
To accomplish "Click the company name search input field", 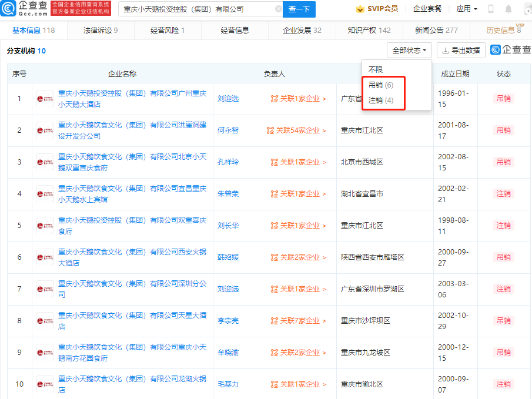I will click(197, 9).
